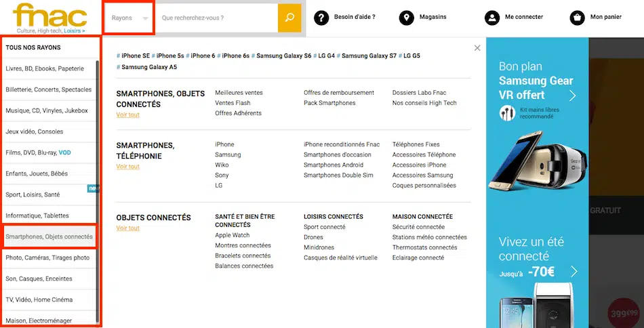Close the mega menu with the X
The image size is (644, 328).
pyautogui.click(x=477, y=48)
